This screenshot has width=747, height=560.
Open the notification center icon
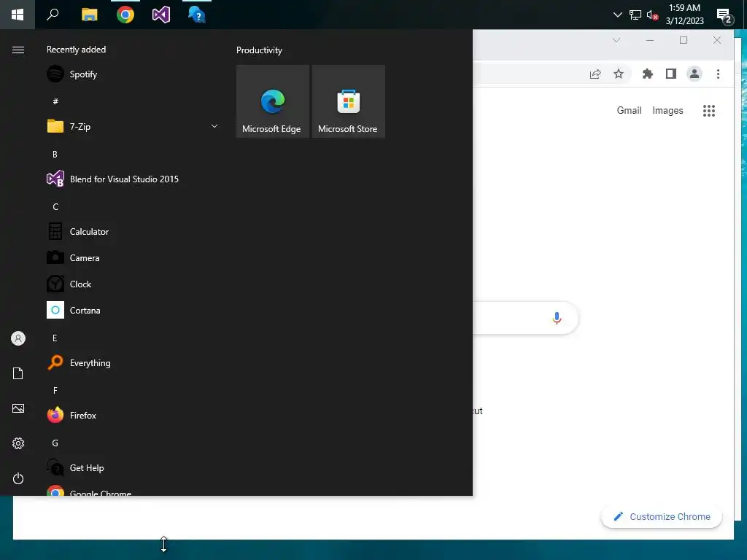[724, 16]
